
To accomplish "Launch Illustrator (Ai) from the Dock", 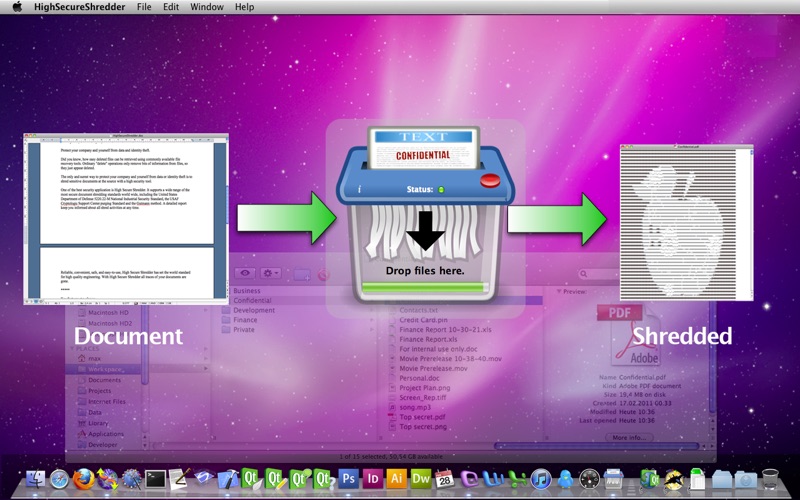I will 396,479.
